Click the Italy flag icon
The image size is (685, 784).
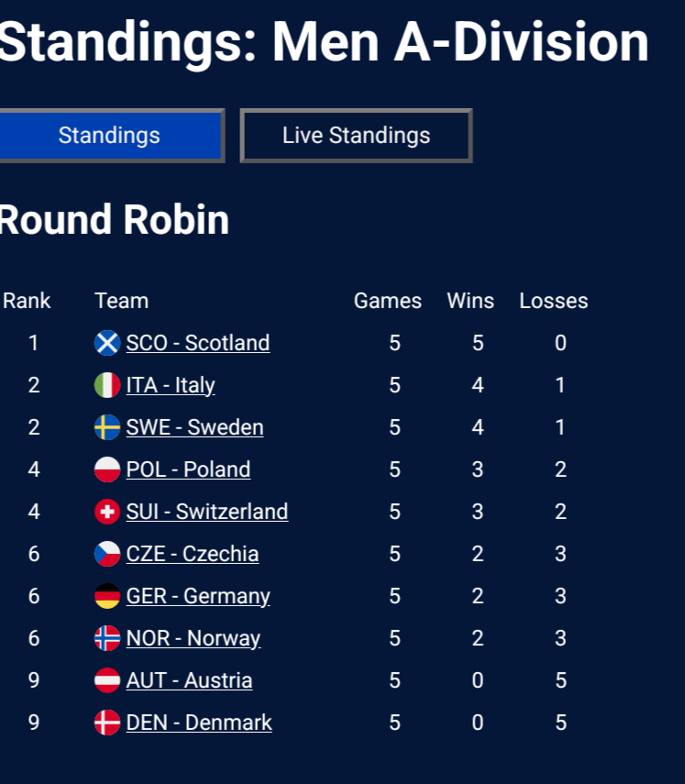[x=107, y=385]
